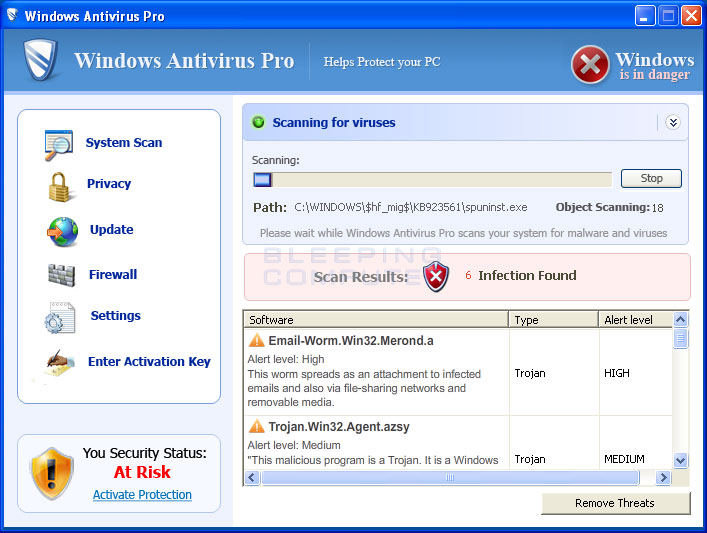Select the Trojan.Win32.Agent.azsy entry name
Viewport: 707px width, 533px height.
point(339,427)
